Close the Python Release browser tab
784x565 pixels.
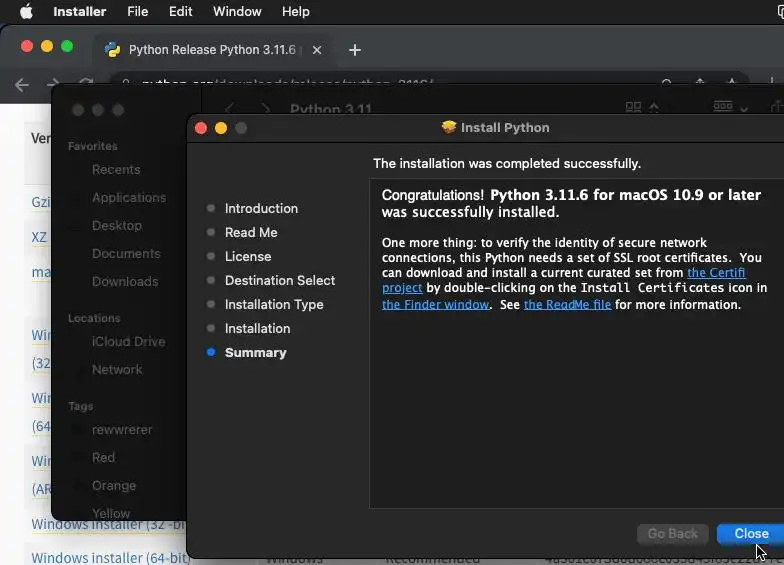coord(316,50)
